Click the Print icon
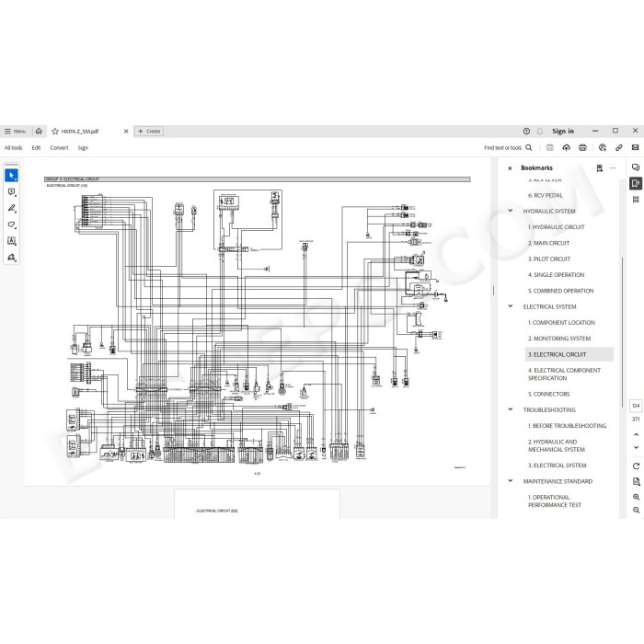Viewport: 644px width, 644px height. pos(582,147)
